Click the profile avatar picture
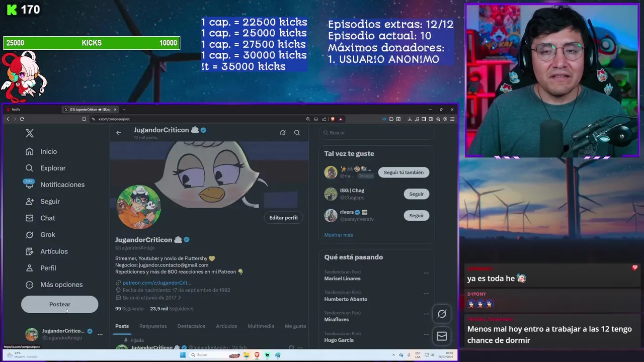Image resolution: width=644 pixels, height=362 pixels. point(138,207)
